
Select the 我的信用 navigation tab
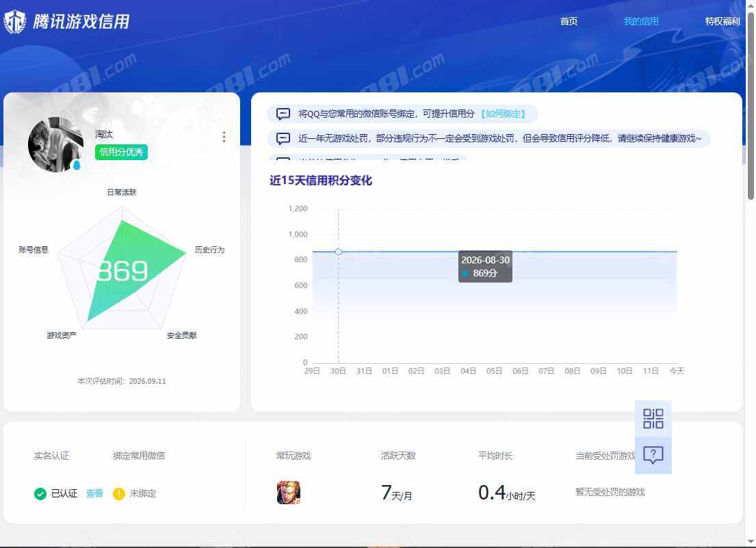click(641, 21)
